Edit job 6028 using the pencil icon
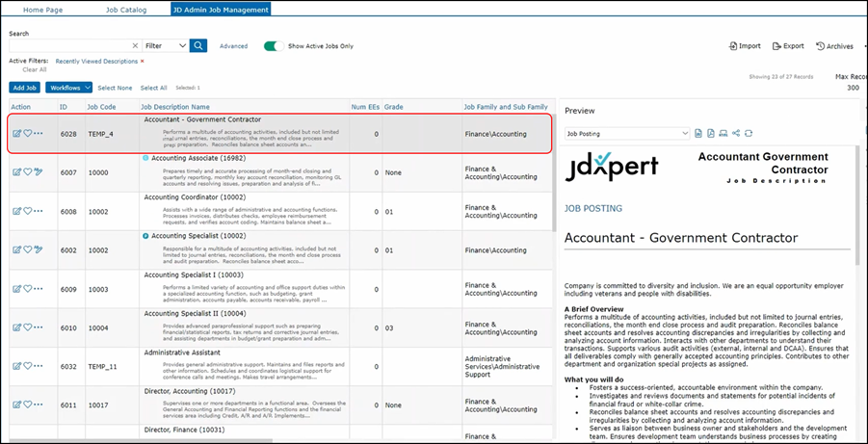The height and width of the screenshot is (444, 868). click(16, 134)
